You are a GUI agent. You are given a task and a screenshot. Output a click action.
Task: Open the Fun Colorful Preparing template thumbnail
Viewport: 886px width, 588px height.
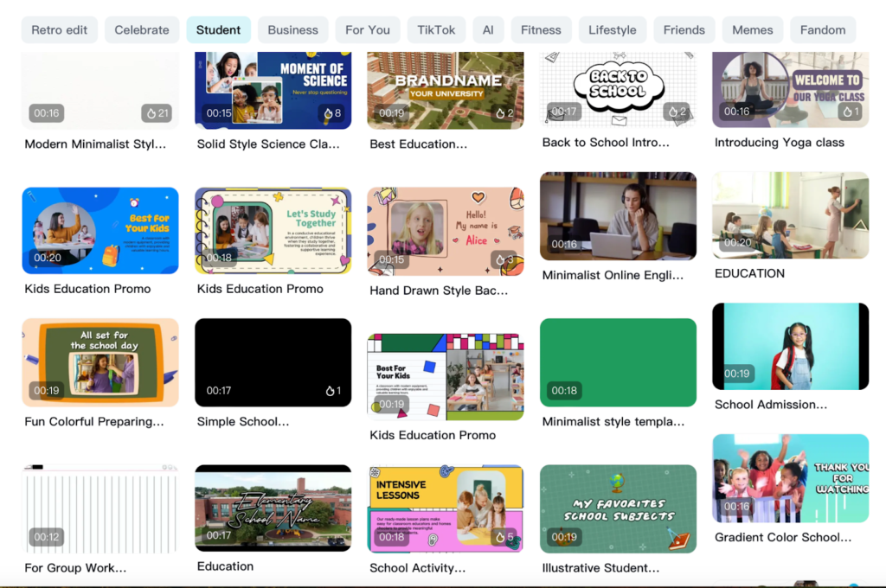(100, 362)
